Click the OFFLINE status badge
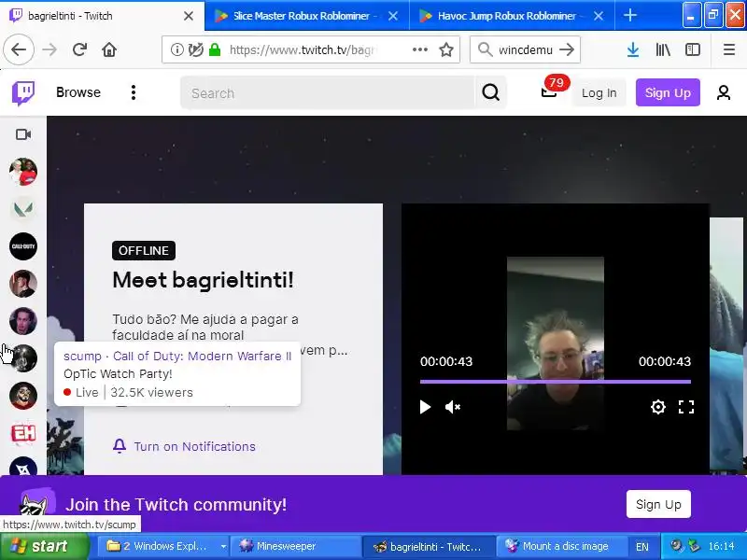 144,250
